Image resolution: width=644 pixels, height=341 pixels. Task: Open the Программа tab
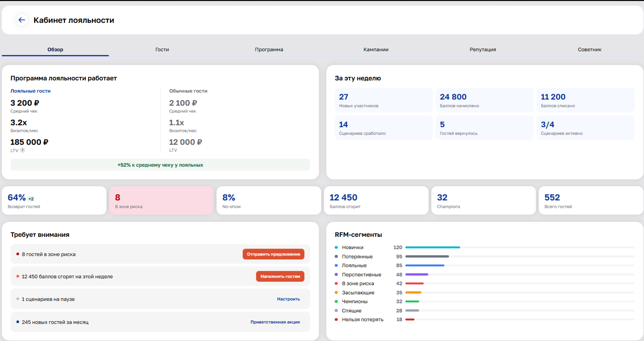click(x=269, y=50)
